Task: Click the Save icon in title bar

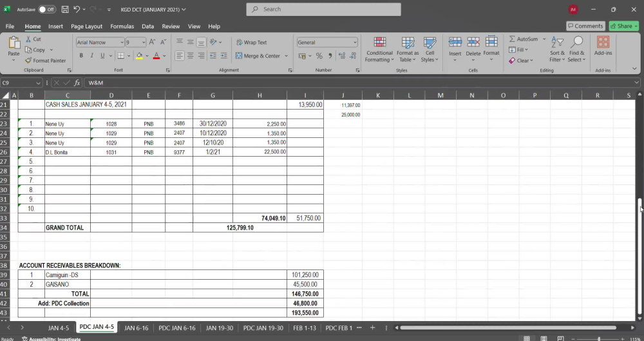Action: click(x=65, y=9)
